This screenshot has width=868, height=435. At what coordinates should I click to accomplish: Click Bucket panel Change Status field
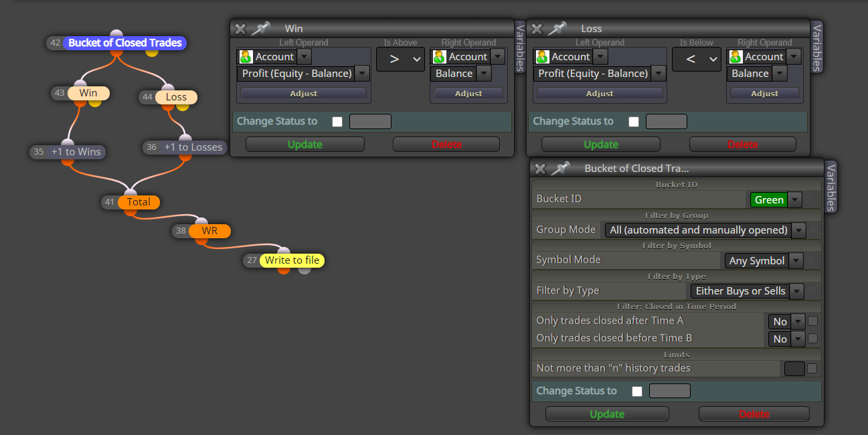coord(670,391)
